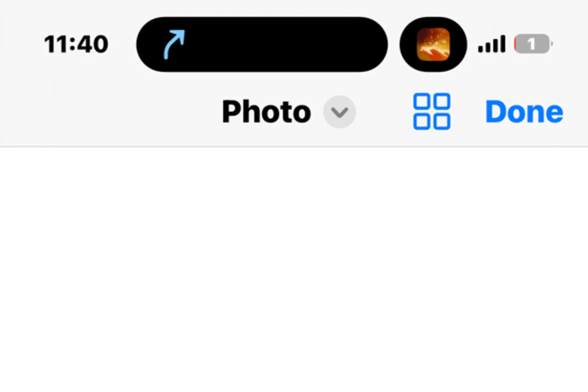Click the blank white content area
Image resolution: width=588 pixels, height=392 pixels.
[294, 269]
